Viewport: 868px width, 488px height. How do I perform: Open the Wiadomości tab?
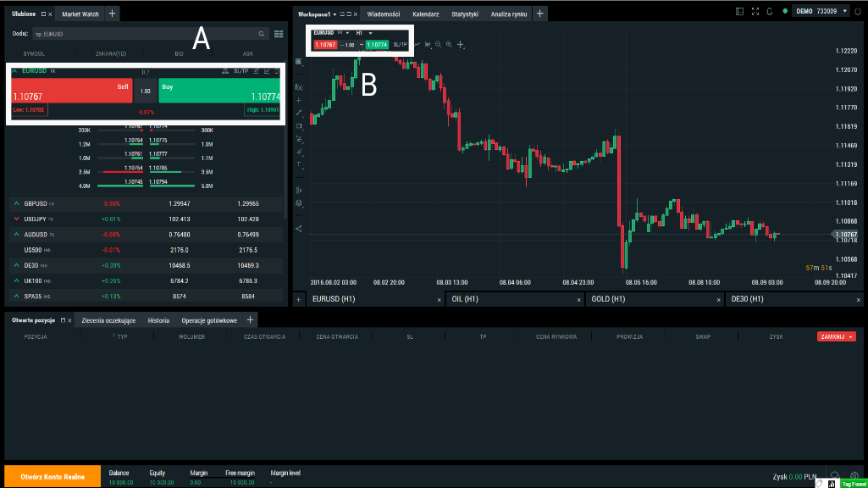point(383,14)
